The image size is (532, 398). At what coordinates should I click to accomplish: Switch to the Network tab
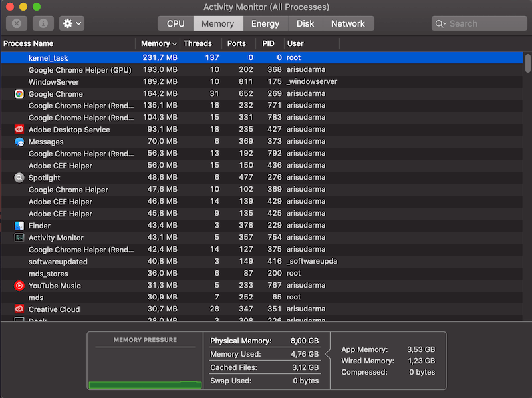coord(348,23)
